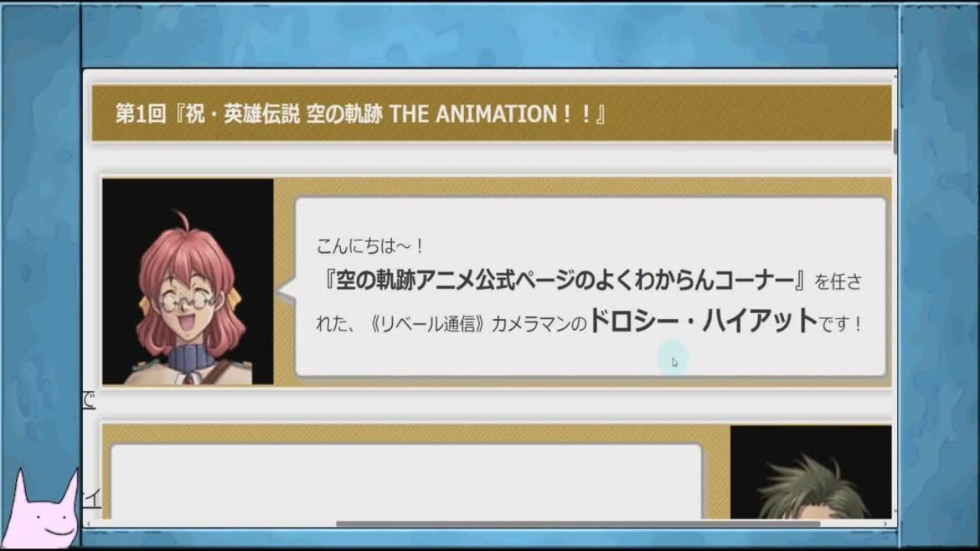Click the bold name ドロシー・ハイアット
The height and width of the screenshot is (551, 980).
tap(703, 321)
